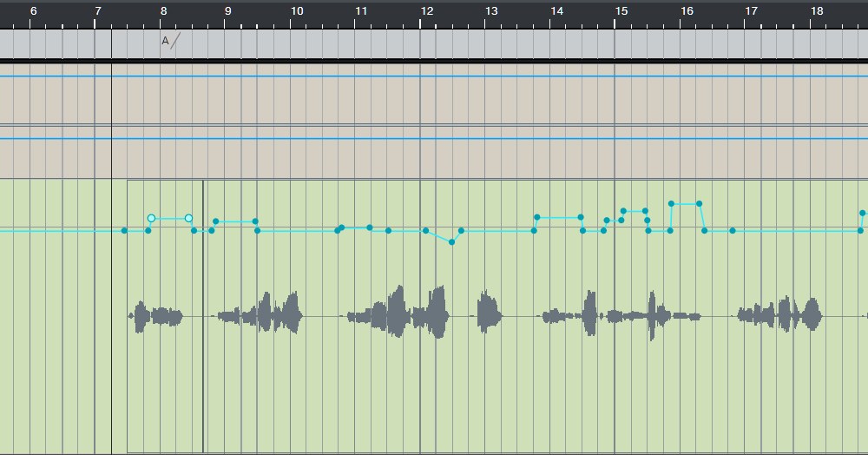Click the waveform phrase between bars 9 and 10
868x455 pixels.
point(259,313)
